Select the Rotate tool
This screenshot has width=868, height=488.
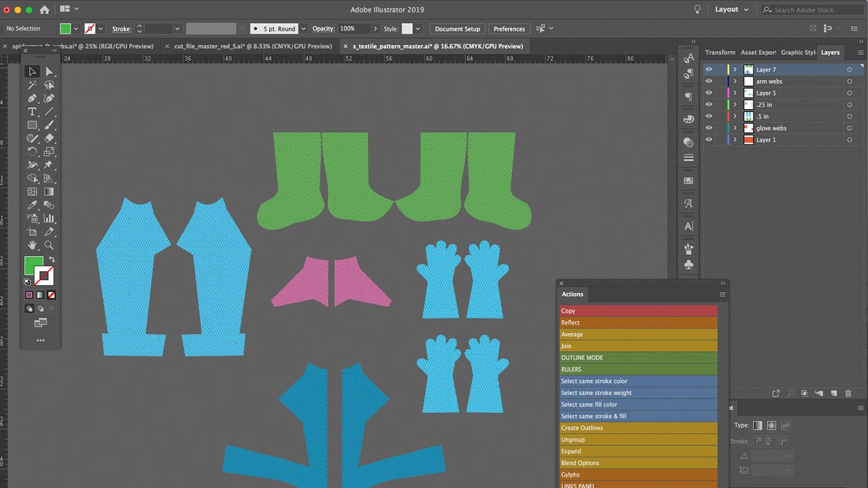pyautogui.click(x=32, y=152)
